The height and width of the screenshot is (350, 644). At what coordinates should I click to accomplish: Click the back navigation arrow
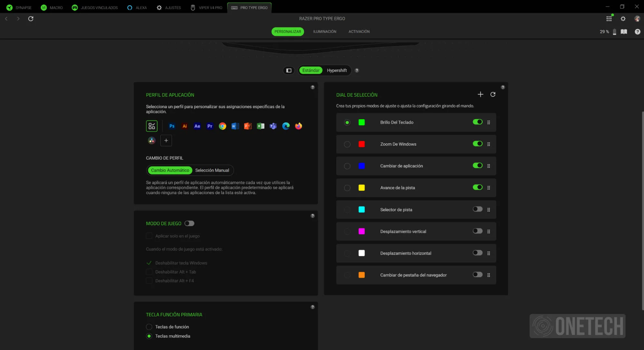point(6,19)
